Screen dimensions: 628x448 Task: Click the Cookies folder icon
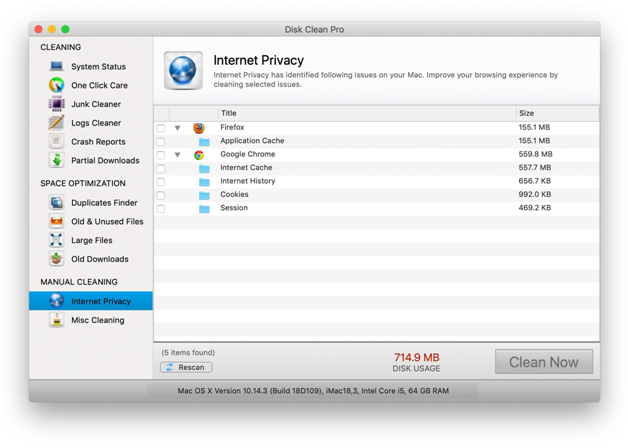point(204,195)
